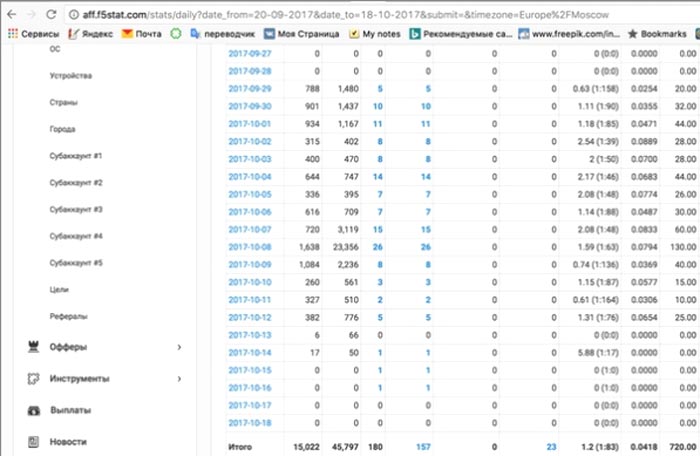Viewport: 700px width, 456px height.
Task: Click the Новости newspaper icon
Action: point(33,442)
